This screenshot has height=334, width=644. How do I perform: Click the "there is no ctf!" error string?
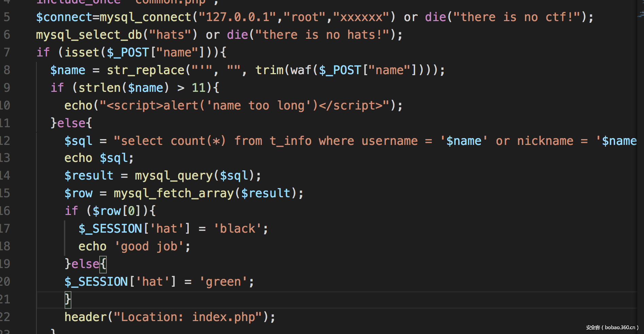(517, 17)
